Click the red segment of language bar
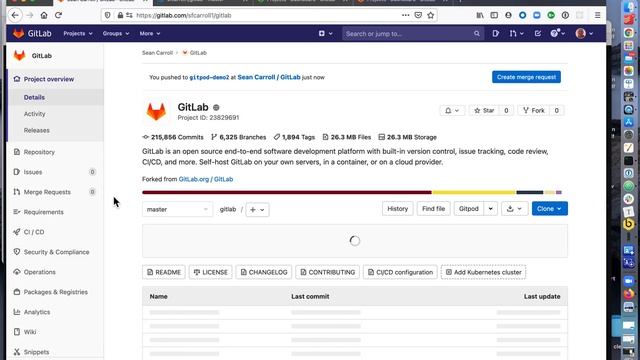 (287, 192)
